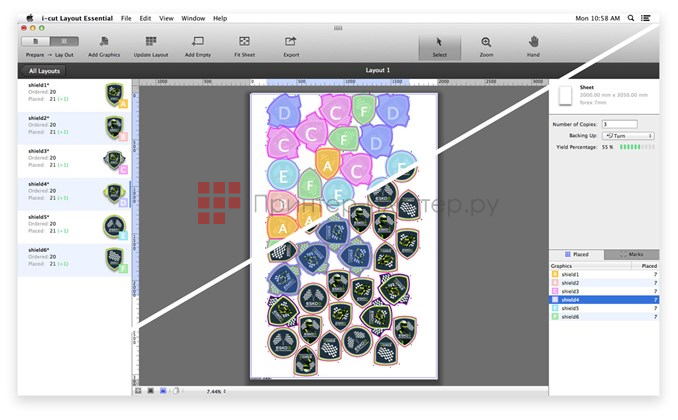Open the macOS Apple menu
Image resolution: width=678 pixels, height=420 pixels.
29,18
